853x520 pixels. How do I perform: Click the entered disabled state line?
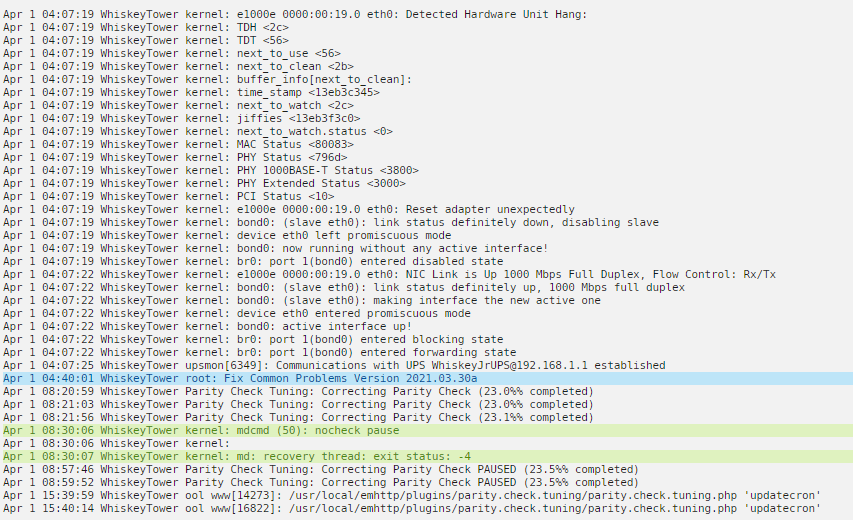coord(253,261)
